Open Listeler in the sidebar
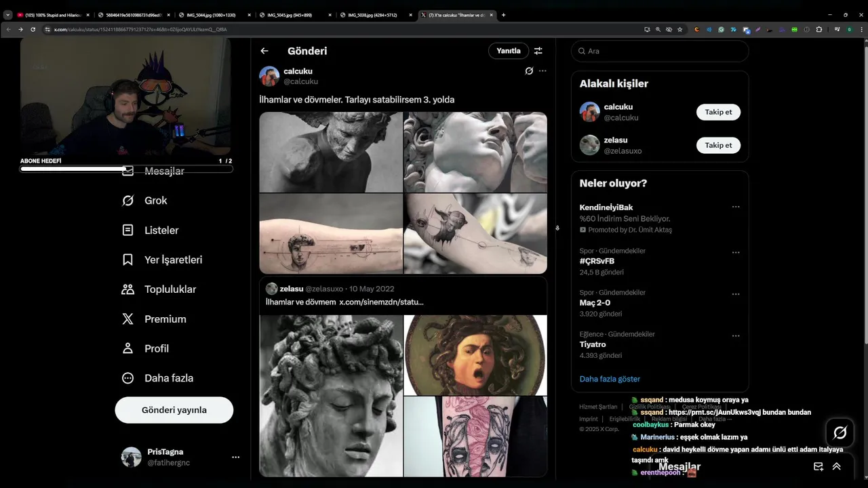Viewport: 868px width, 488px height. pos(150,230)
